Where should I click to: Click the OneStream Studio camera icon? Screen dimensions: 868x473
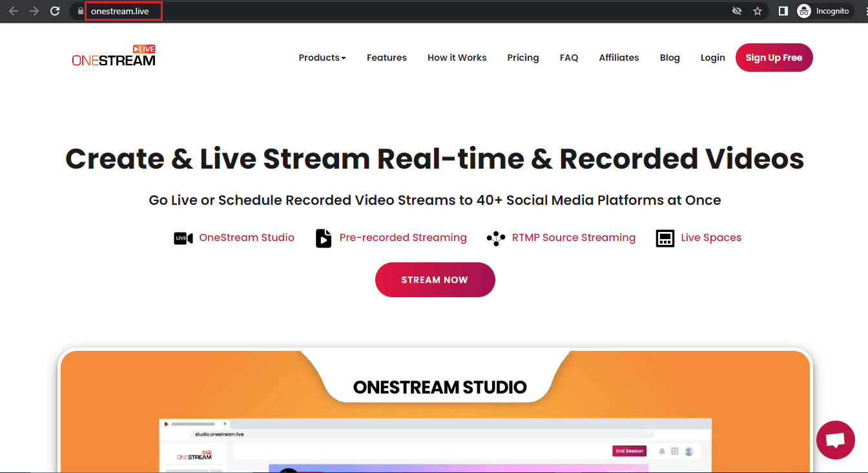183,238
